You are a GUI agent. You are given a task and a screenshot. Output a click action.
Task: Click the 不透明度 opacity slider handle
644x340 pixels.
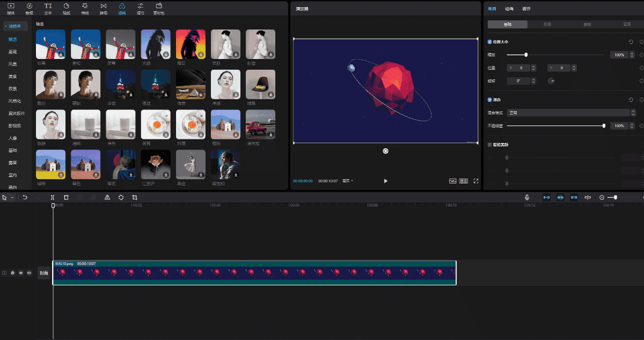tap(604, 125)
